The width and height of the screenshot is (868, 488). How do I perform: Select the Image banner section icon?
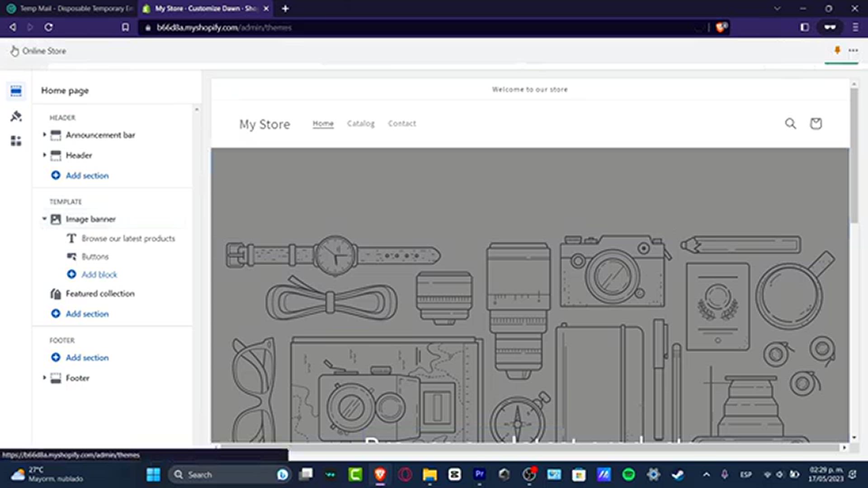[x=56, y=219]
